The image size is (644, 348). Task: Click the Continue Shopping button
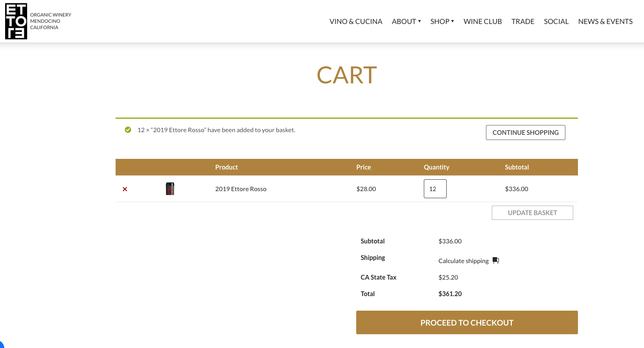click(525, 133)
